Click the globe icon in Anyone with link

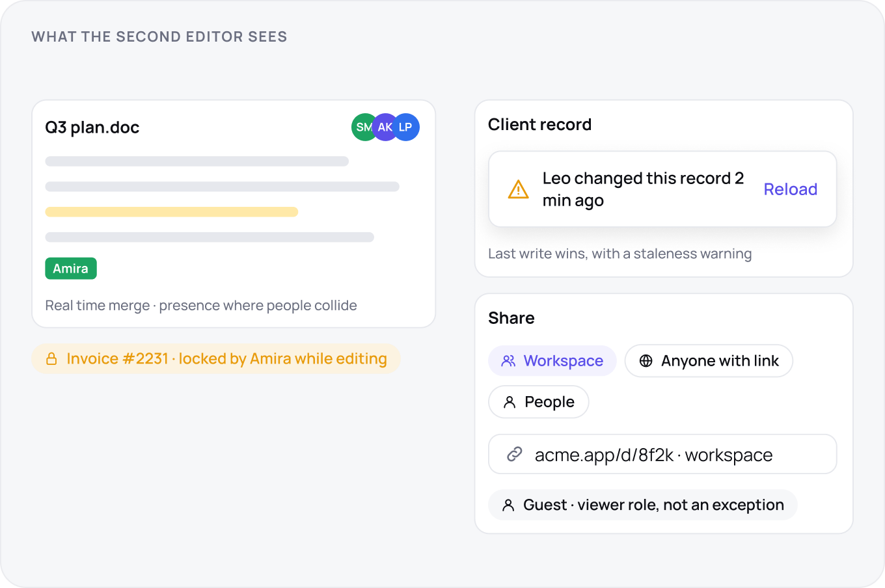point(646,361)
